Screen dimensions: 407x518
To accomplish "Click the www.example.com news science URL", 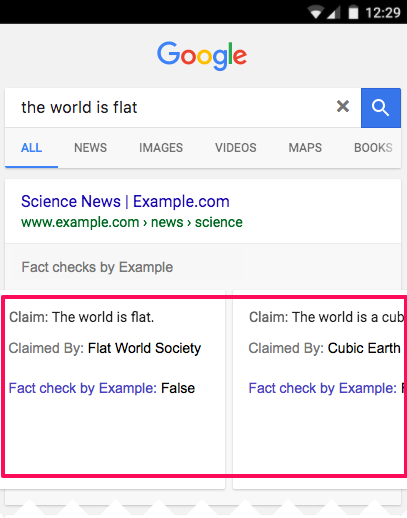I will click(x=132, y=222).
